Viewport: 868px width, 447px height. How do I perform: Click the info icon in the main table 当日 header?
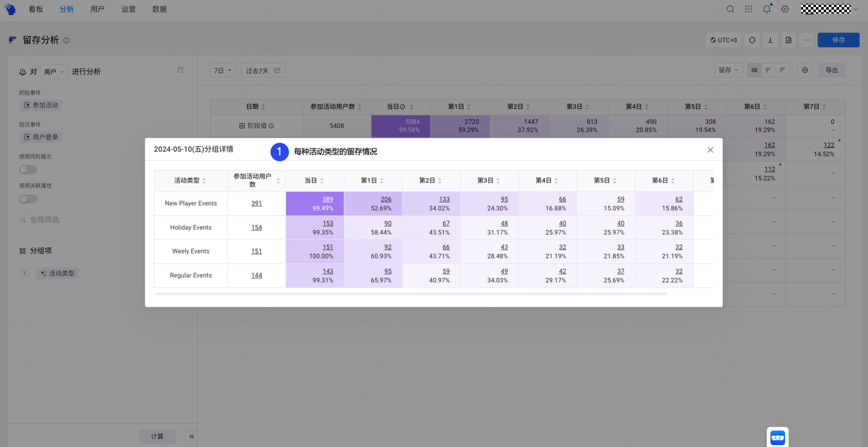pos(403,107)
